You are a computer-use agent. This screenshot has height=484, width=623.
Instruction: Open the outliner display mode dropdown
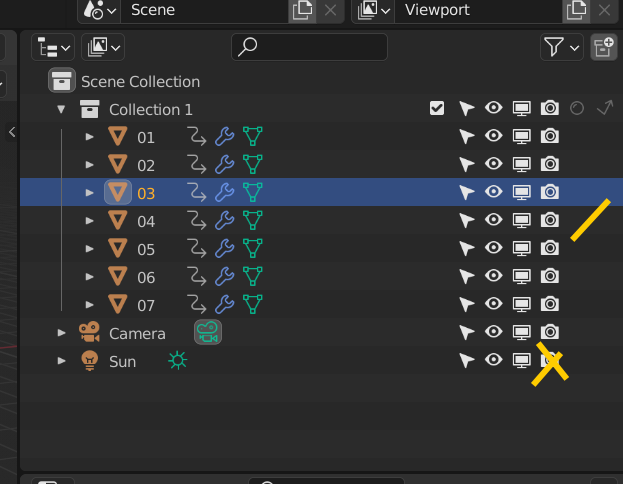[x=53, y=47]
